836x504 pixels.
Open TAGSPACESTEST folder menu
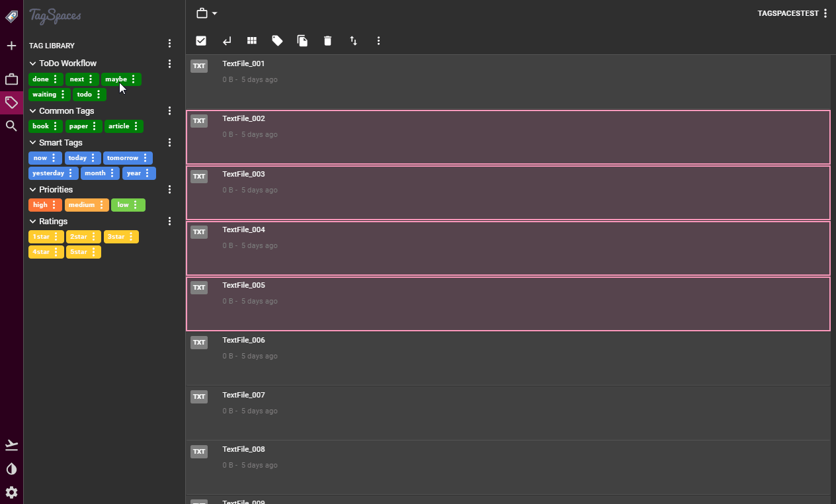[825, 13]
